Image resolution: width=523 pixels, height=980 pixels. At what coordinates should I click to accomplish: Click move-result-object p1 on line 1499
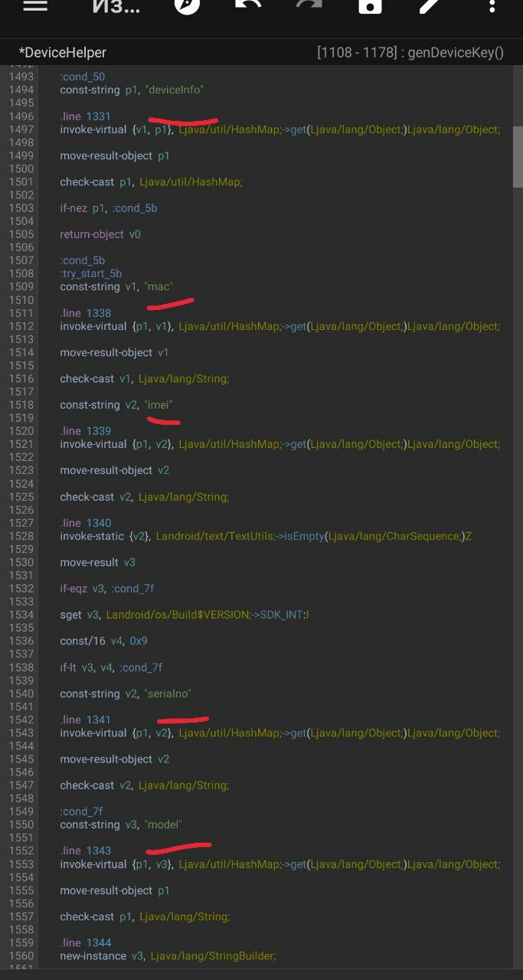coord(115,155)
